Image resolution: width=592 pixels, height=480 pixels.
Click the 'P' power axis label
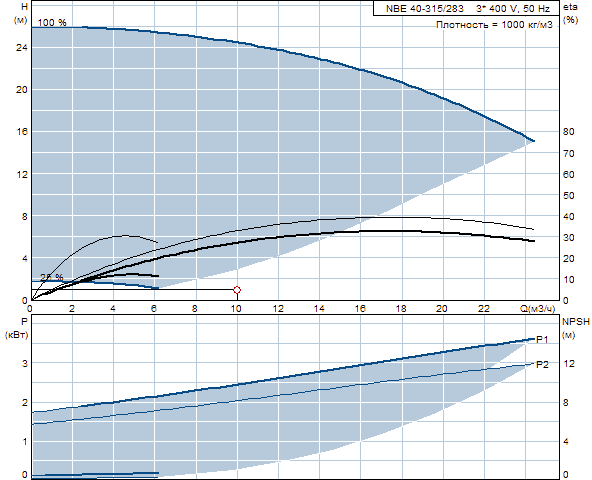coord(24,322)
